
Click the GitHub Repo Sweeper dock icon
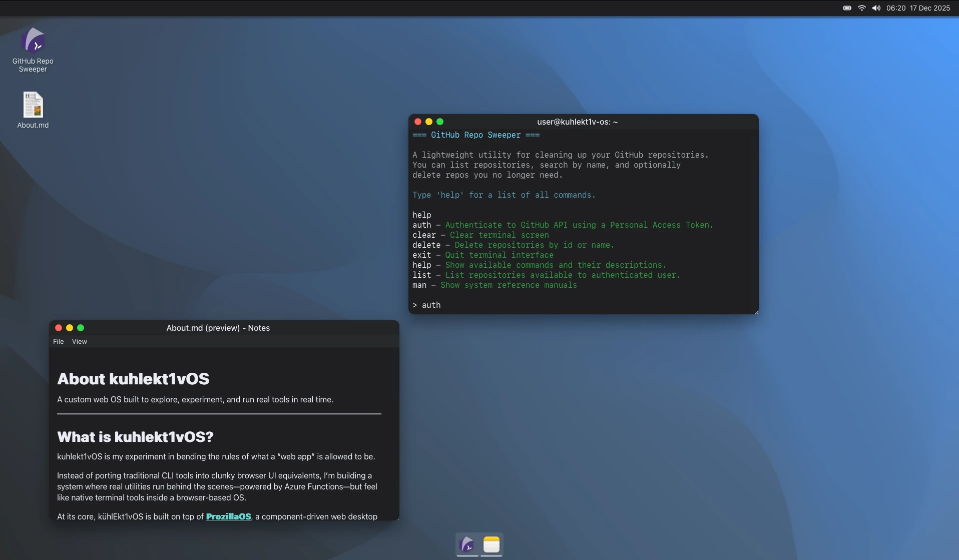467,544
